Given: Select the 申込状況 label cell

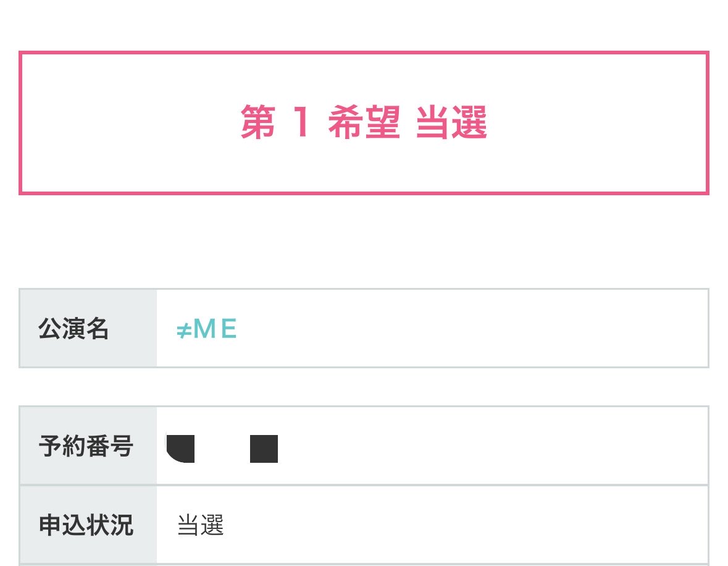Looking at the screenshot, I should tap(88, 525).
